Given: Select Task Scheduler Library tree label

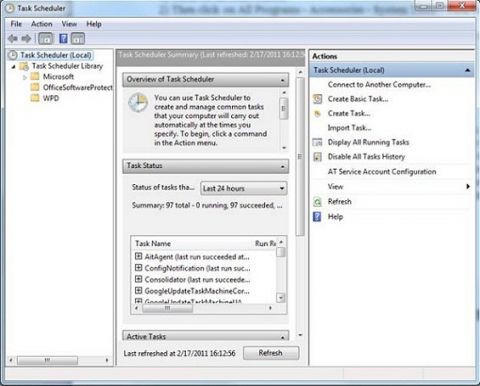Looking at the screenshot, I should point(67,66).
